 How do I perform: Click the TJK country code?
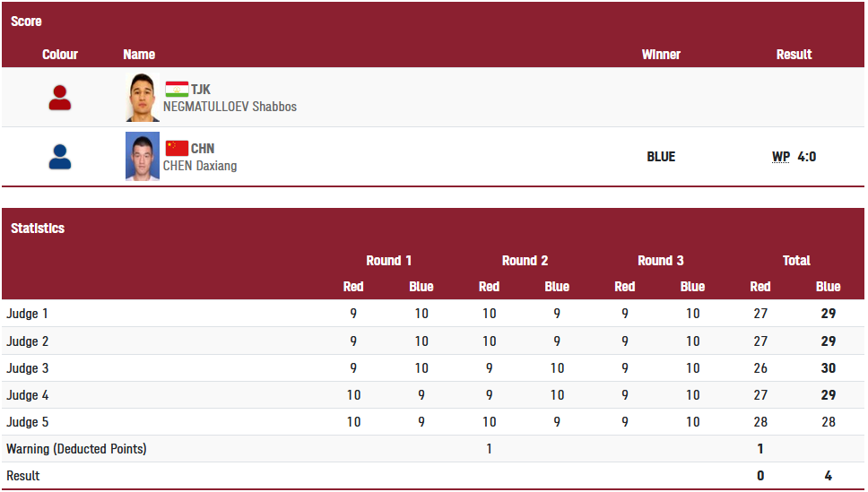click(200, 90)
